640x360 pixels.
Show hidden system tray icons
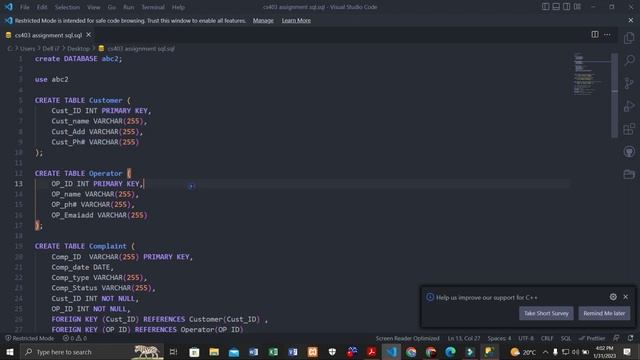(x=545, y=352)
